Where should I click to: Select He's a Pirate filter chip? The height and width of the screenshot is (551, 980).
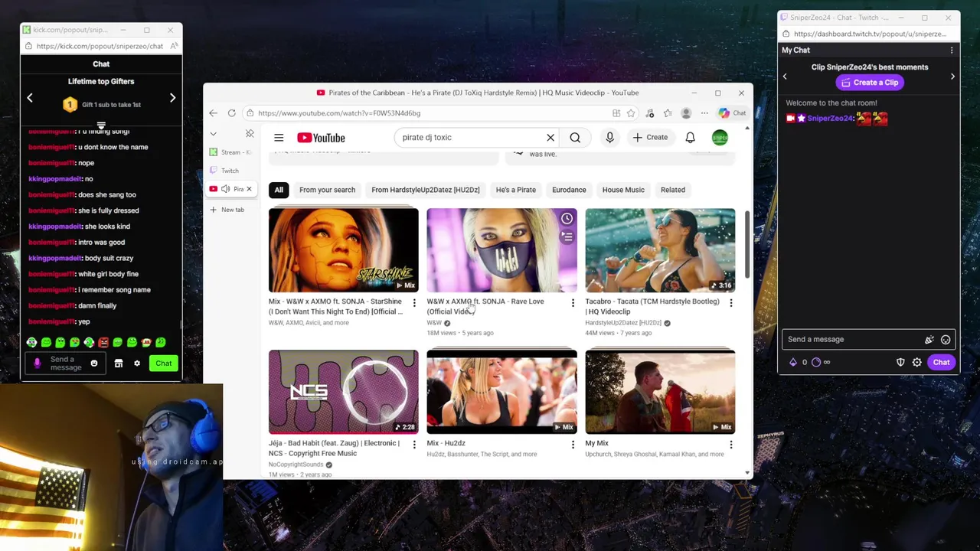coord(516,190)
